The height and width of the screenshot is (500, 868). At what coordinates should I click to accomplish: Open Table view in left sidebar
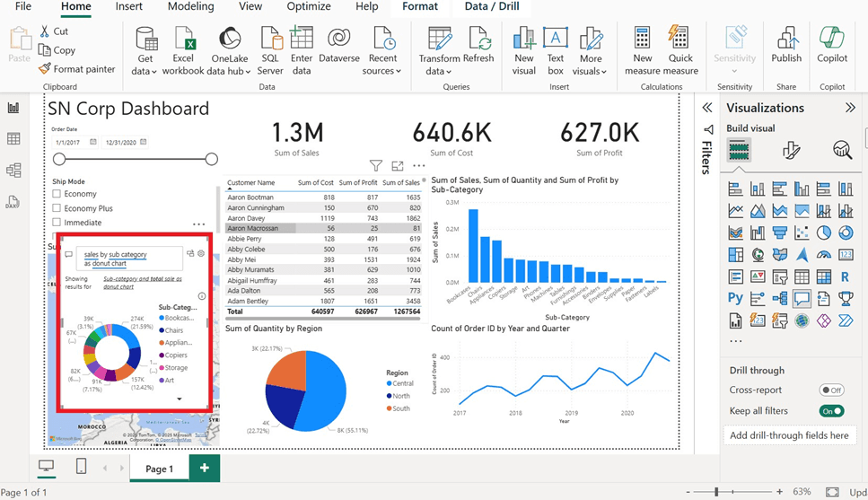coord(13,138)
